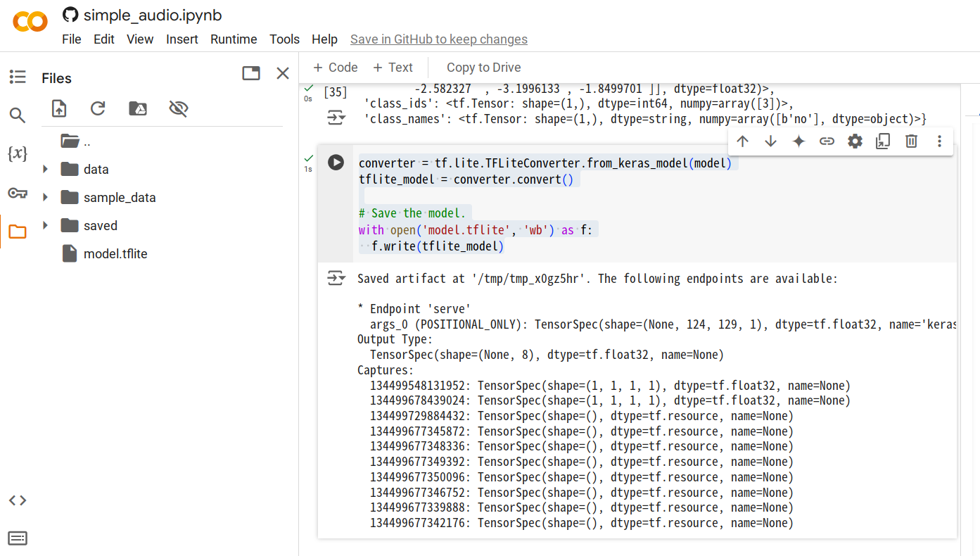Toggle show hidden files eye icon
The height and width of the screenshot is (556, 980).
(x=179, y=108)
